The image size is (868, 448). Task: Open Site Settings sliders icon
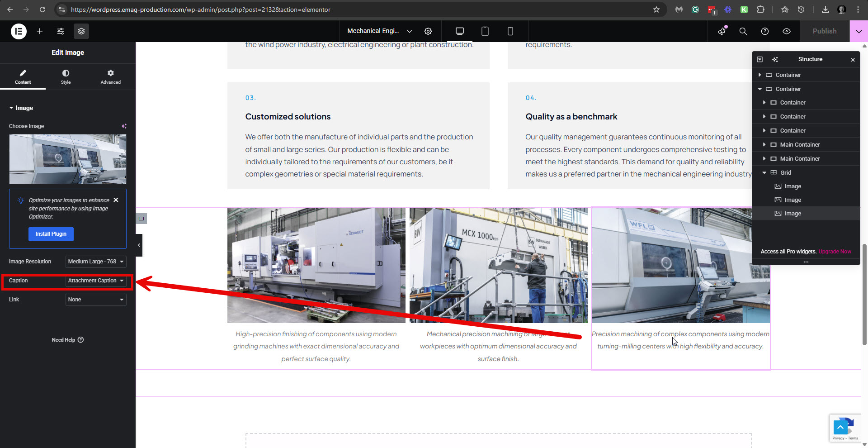61,31
